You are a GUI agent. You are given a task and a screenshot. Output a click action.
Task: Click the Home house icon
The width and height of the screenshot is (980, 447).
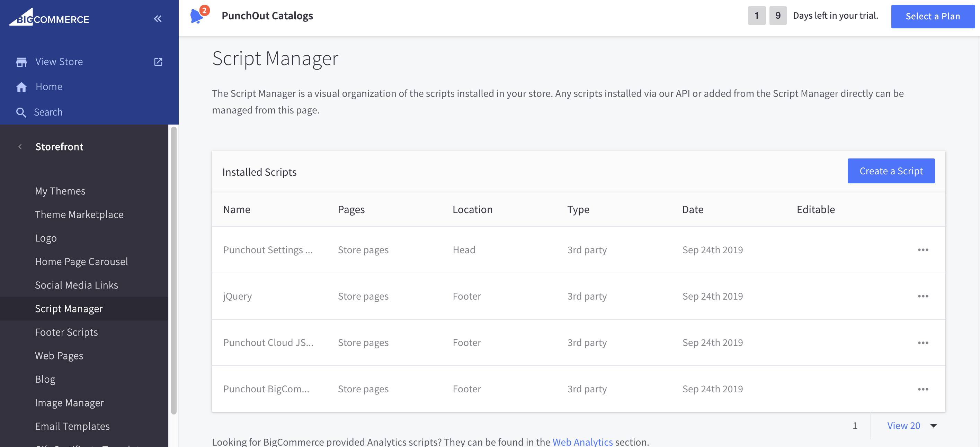point(21,86)
